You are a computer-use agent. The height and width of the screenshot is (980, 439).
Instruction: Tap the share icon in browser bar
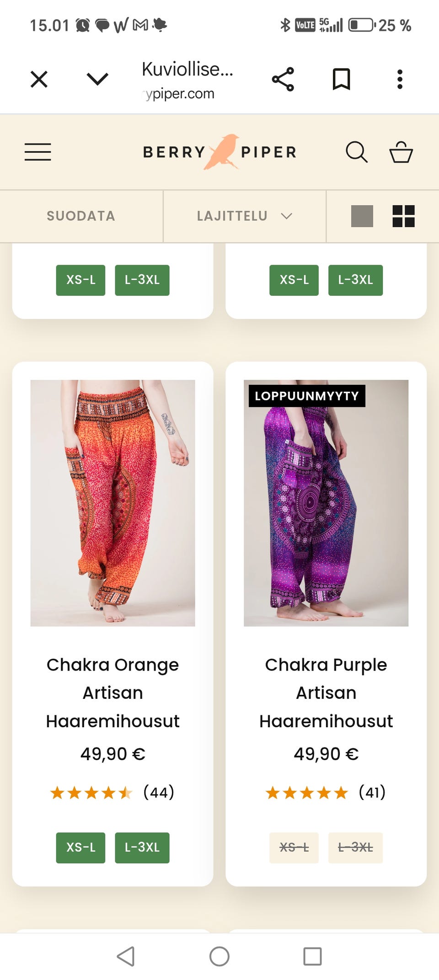pyautogui.click(x=283, y=79)
